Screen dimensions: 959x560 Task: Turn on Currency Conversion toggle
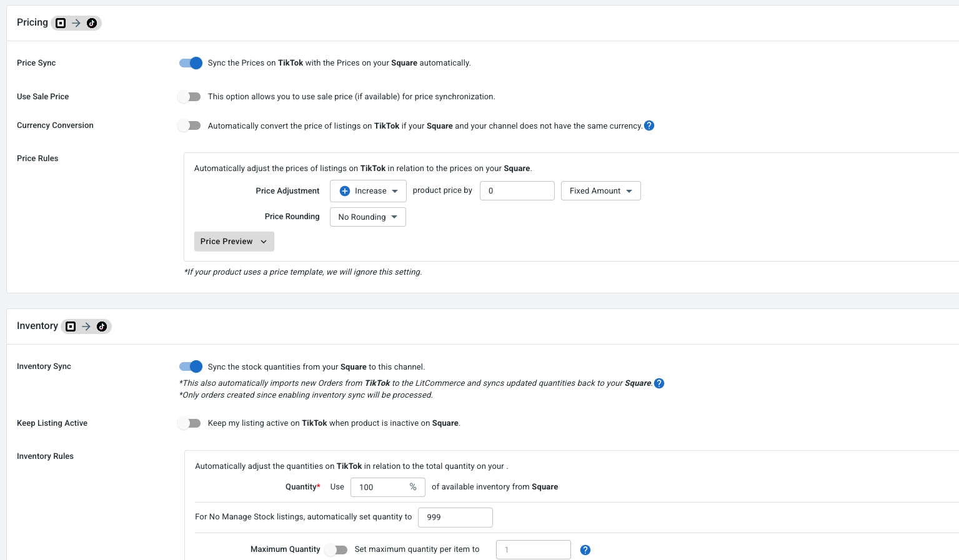click(189, 125)
